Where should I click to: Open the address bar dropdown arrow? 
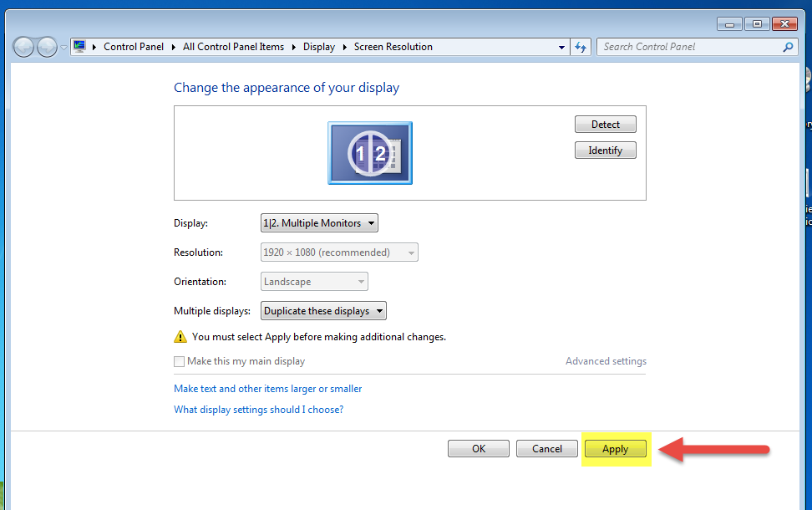coord(561,47)
